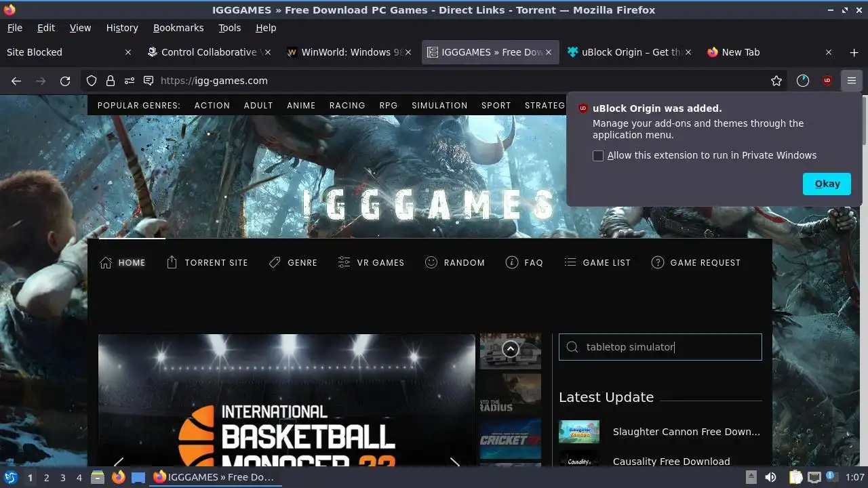868x488 pixels.
Task: Open the FAQ nav link
Action: pyautogui.click(x=525, y=262)
